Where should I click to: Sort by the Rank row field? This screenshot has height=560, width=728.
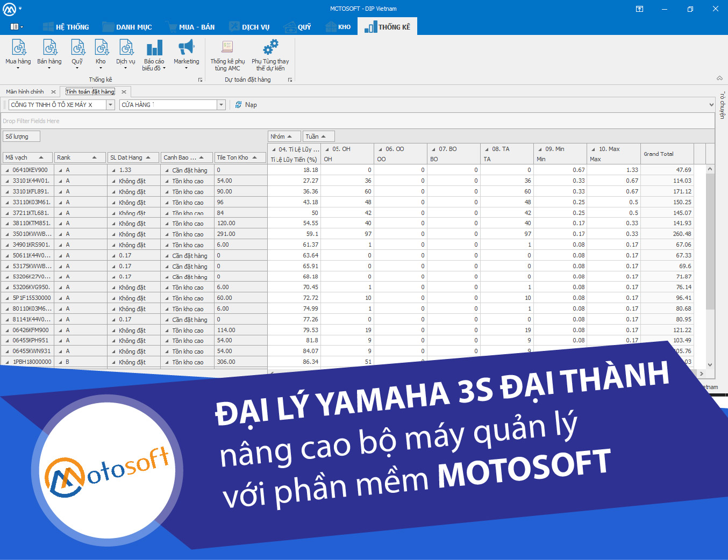point(80,157)
